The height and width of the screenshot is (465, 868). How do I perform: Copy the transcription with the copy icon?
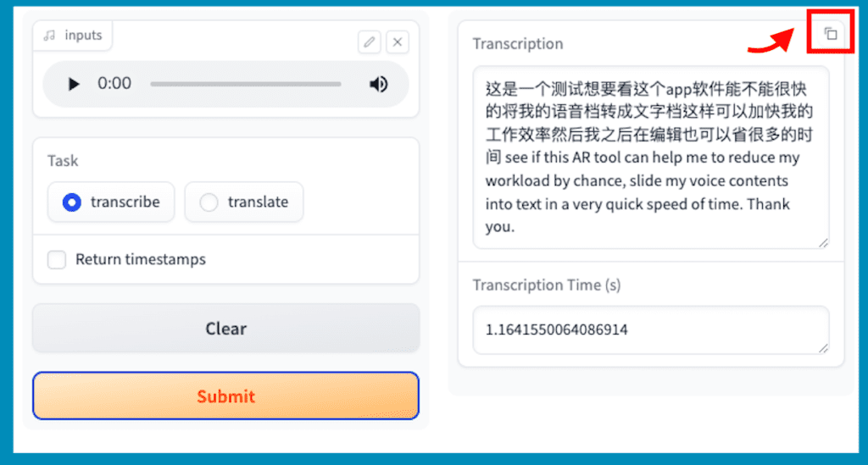(x=831, y=34)
